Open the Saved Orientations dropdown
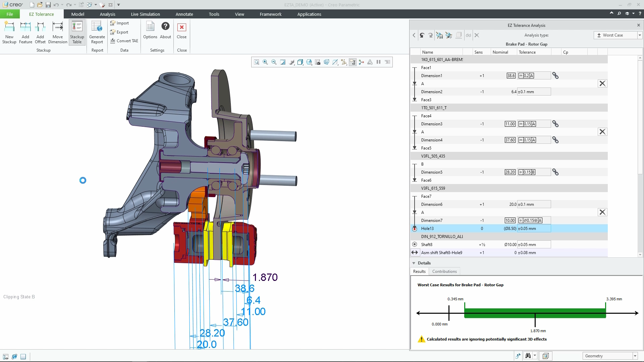The image size is (644, 362). pos(309,62)
